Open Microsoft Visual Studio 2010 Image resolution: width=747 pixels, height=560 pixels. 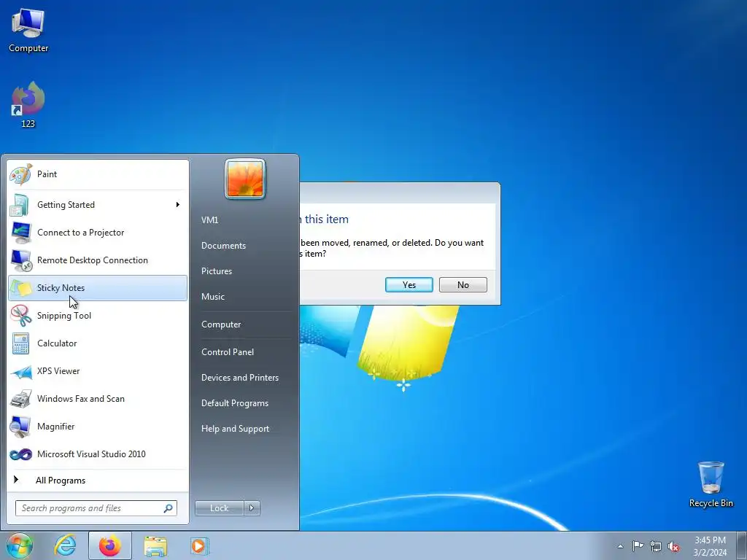pos(98,454)
